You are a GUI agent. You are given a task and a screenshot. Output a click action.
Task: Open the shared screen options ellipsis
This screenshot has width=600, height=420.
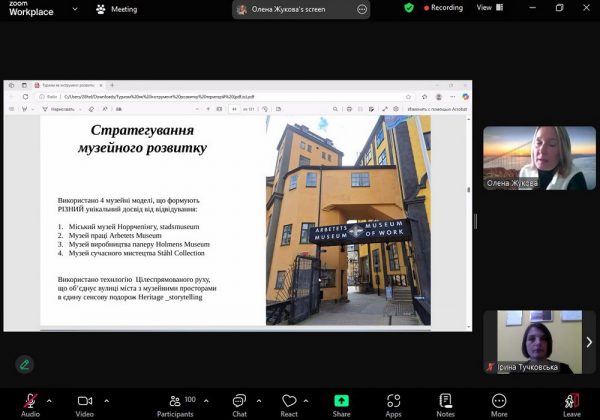point(362,10)
